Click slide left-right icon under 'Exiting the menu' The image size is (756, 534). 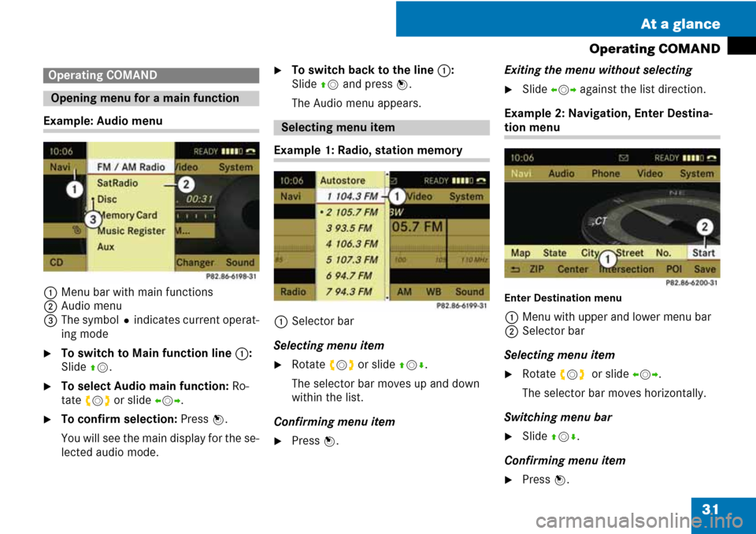point(563,90)
